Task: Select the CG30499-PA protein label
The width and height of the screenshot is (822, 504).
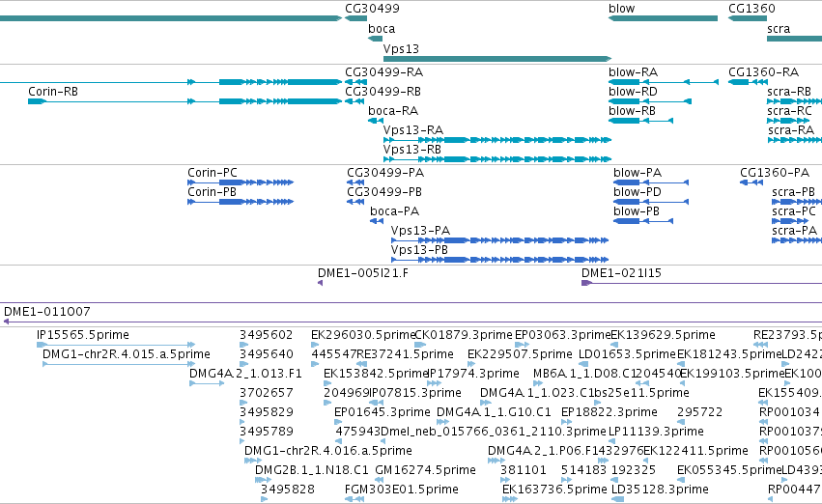Action: [x=385, y=173]
